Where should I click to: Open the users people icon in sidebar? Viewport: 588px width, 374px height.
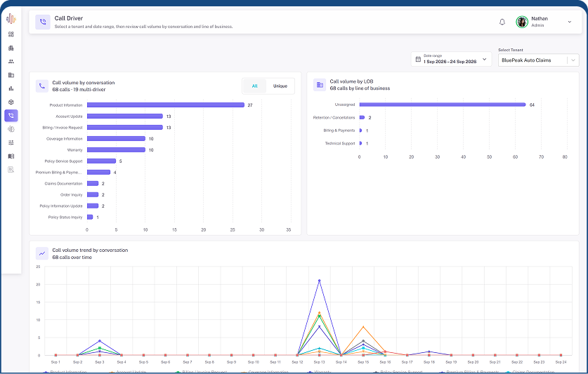point(11,62)
